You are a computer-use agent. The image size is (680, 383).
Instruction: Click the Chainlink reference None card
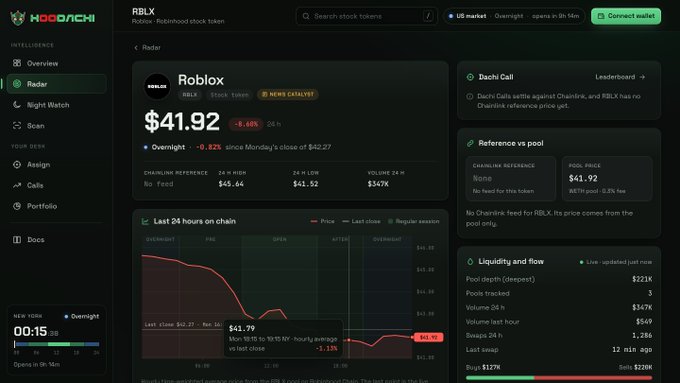point(511,179)
